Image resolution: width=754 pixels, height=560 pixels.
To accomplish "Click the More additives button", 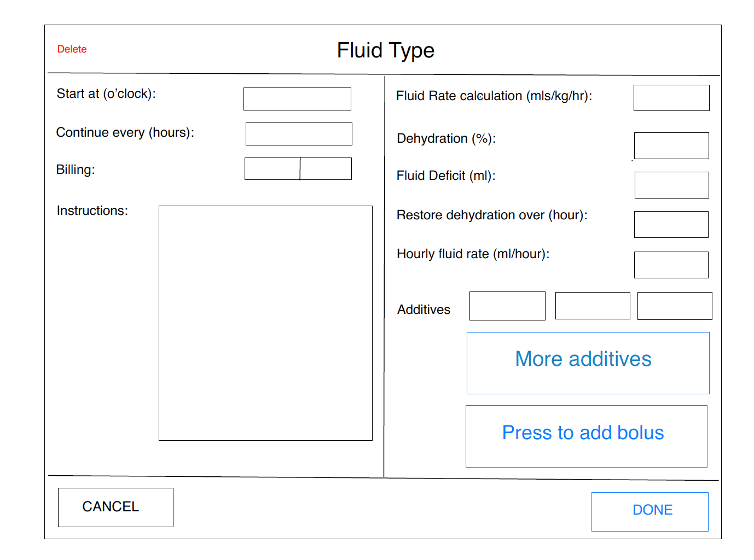I will click(588, 363).
